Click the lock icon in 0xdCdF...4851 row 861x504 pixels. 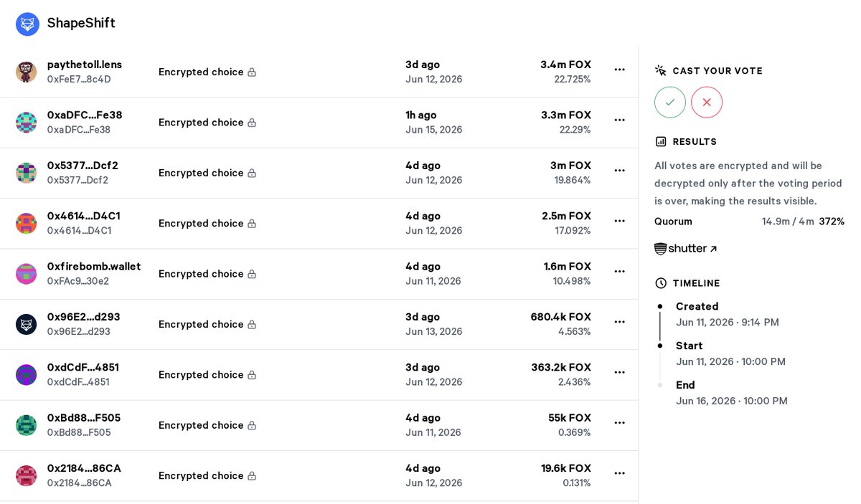(252, 375)
